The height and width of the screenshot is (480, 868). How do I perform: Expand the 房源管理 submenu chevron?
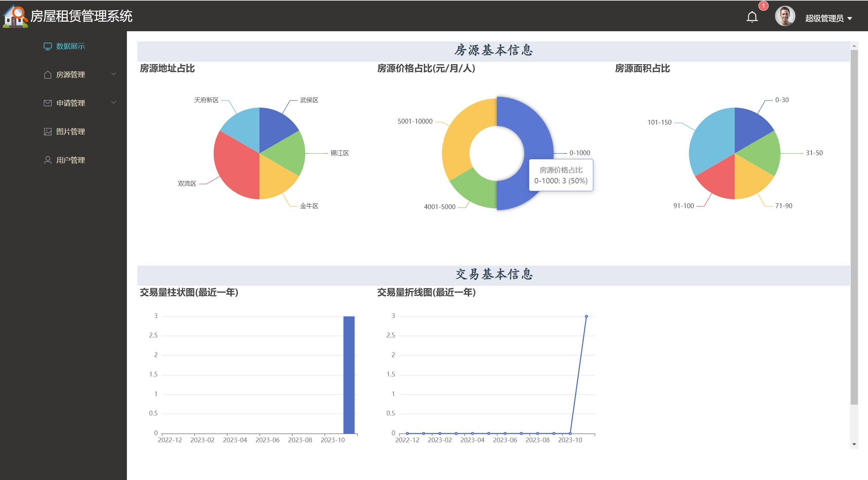click(x=114, y=74)
